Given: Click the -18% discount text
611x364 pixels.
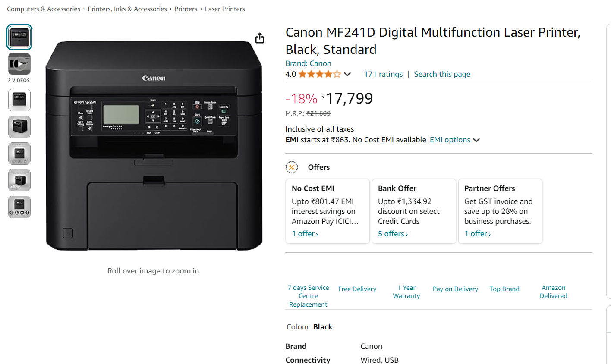Looking at the screenshot, I should click(301, 99).
